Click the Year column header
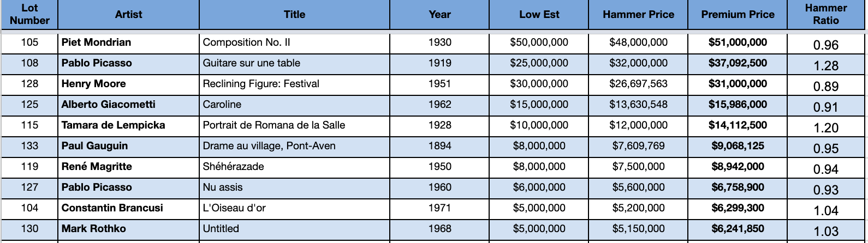868x243 pixels. [x=439, y=15]
